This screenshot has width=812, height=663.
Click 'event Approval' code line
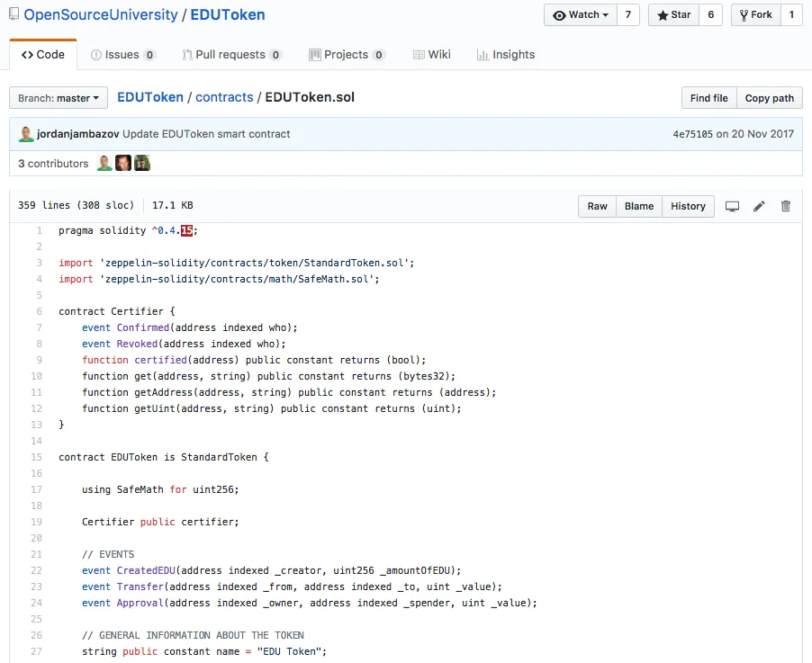310,603
